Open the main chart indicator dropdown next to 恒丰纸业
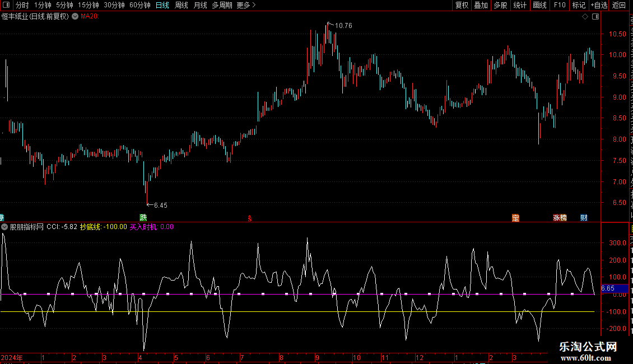 coord(75,17)
